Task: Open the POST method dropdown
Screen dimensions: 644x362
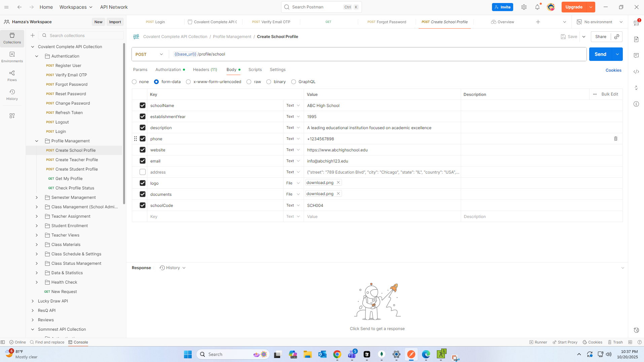Action: pyautogui.click(x=150, y=54)
